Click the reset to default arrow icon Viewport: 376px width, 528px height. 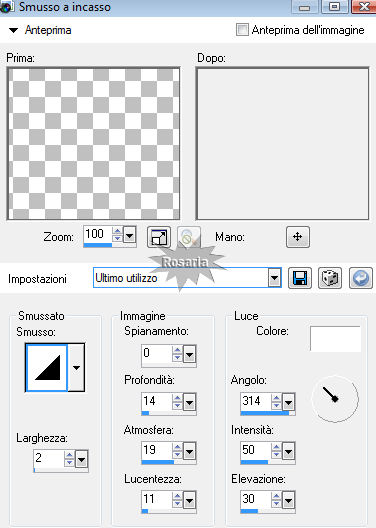pyautogui.click(x=361, y=278)
